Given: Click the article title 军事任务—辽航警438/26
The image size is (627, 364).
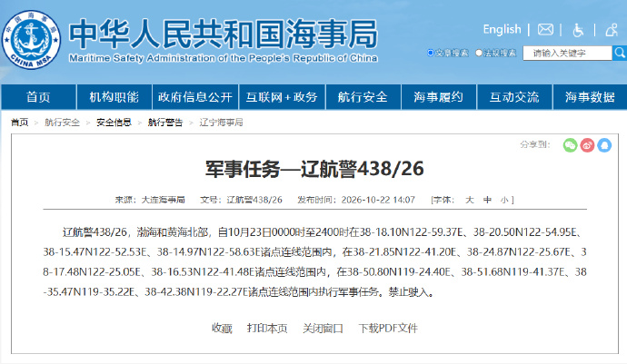Looking at the screenshot, I should pos(314,169).
